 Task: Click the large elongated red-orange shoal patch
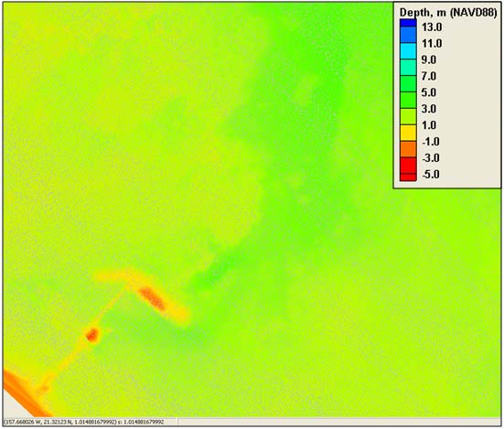pos(152,298)
